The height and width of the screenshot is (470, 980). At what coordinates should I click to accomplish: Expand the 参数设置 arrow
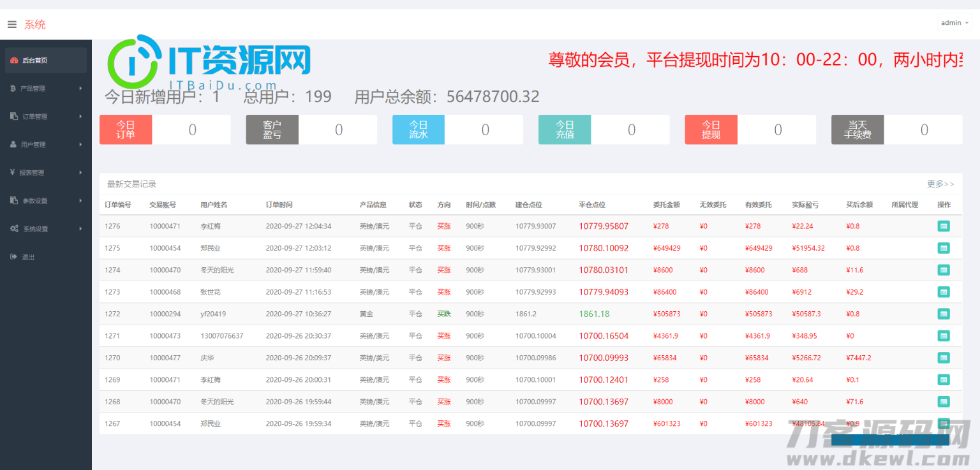[x=80, y=201]
